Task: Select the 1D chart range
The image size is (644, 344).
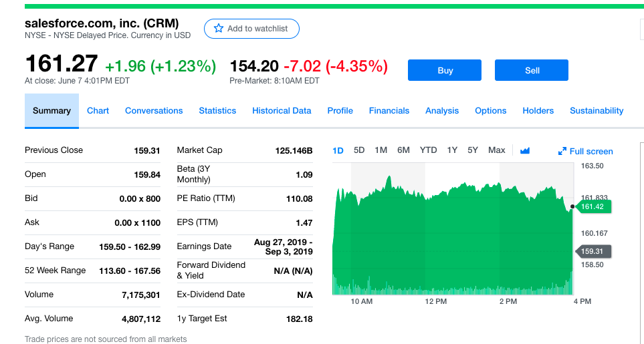Action: pos(338,150)
